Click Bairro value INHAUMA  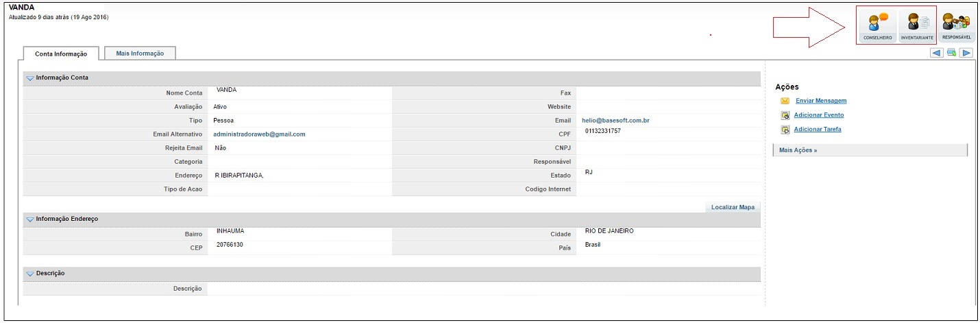click(x=230, y=231)
